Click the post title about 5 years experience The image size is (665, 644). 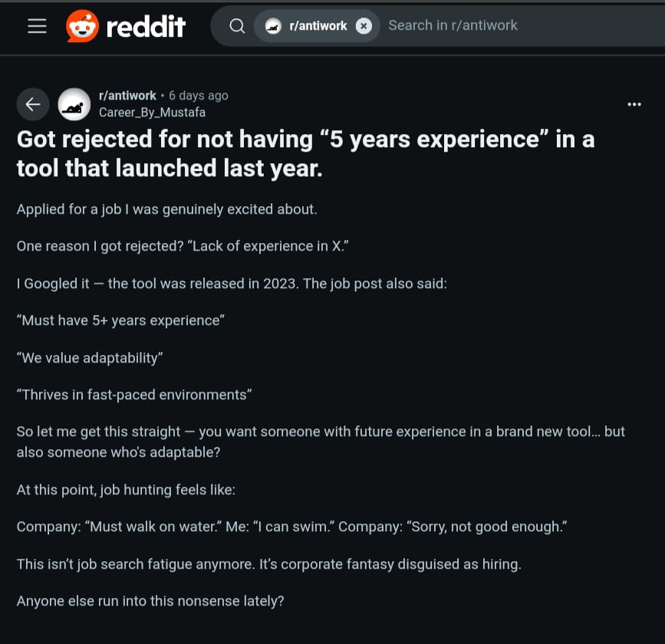[305, 153]
